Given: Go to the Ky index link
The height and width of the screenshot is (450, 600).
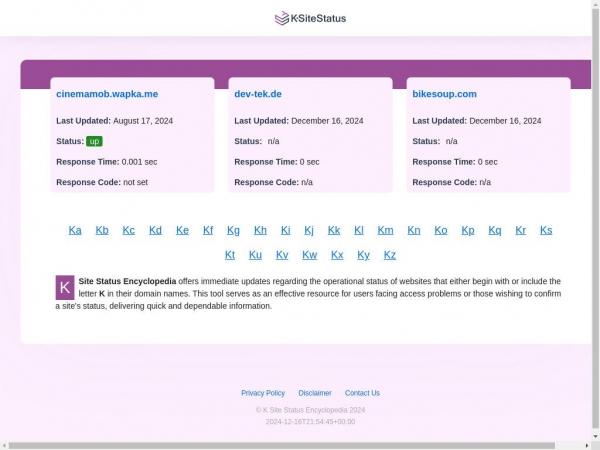Looking at the screenshot, I should pos(364,255).
